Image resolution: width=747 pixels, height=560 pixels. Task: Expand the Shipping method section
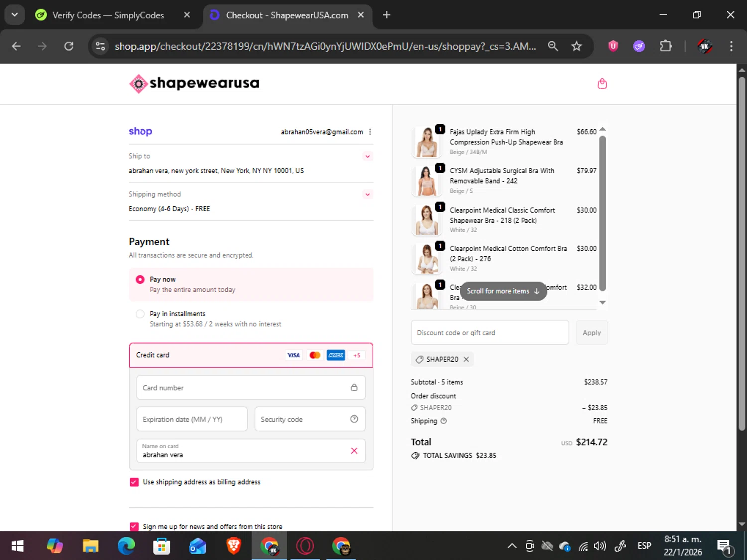pyautogui.click(x=367, y=194)
